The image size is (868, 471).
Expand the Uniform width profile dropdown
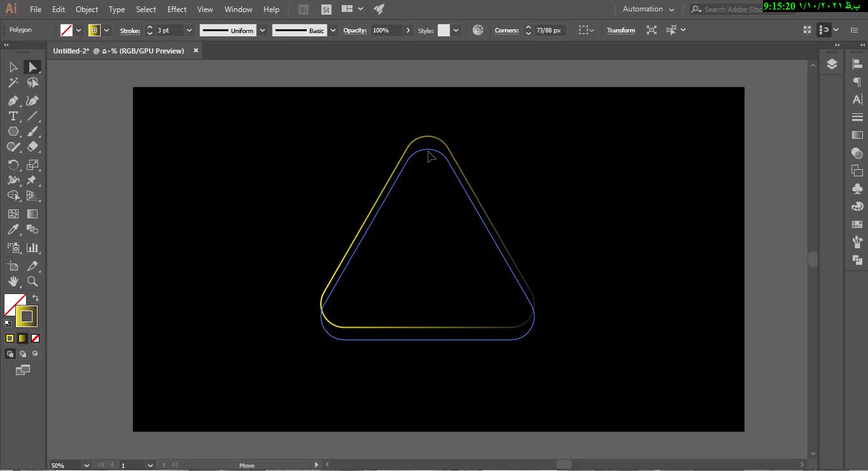pos(262,31)
